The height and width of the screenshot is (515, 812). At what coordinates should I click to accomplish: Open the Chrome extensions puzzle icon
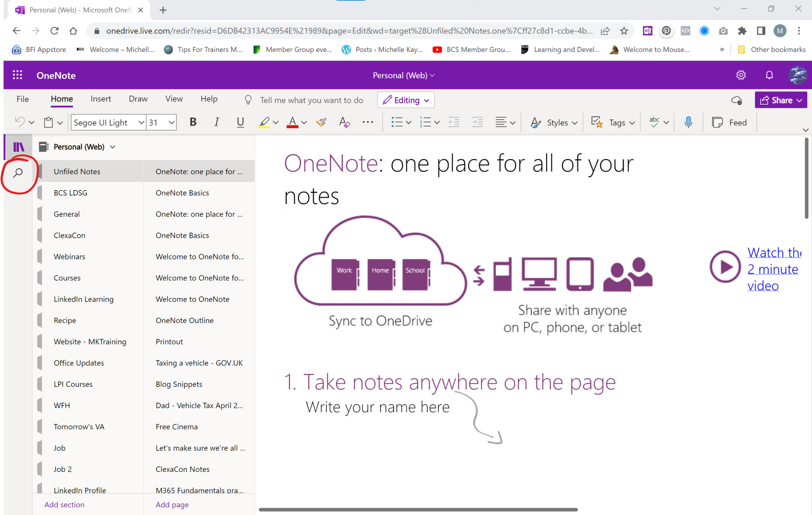[742, 31]
